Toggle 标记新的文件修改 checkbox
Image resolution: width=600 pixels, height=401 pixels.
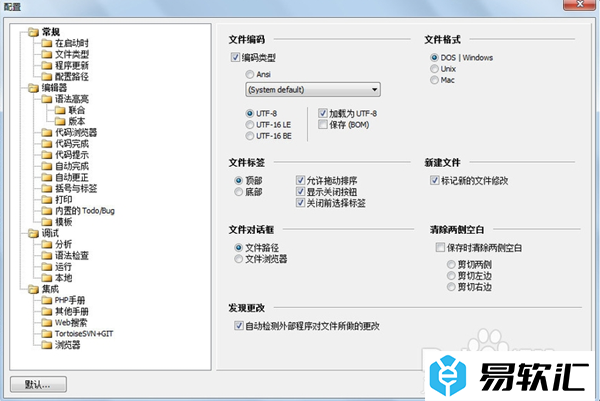point(434,180)
